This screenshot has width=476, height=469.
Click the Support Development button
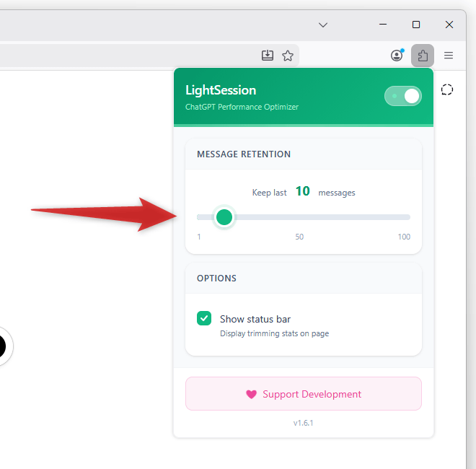[304, 394]
